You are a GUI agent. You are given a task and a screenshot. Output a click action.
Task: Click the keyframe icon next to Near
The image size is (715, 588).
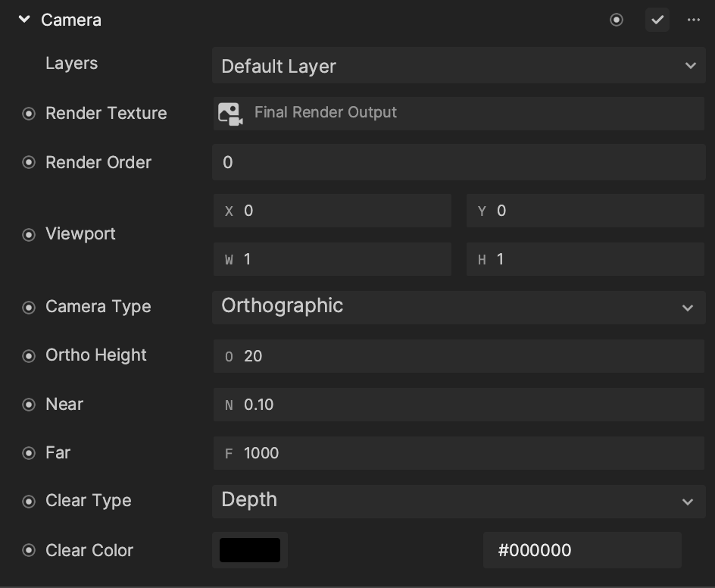coord(29,405)
